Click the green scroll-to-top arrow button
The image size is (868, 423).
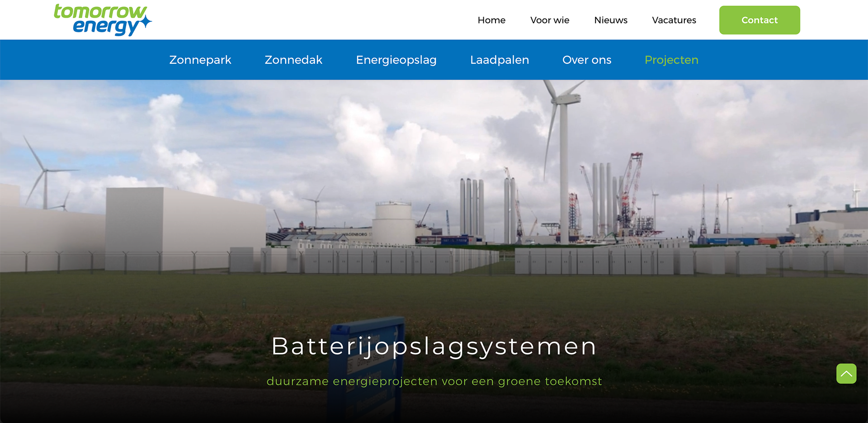tap(846, 374)
